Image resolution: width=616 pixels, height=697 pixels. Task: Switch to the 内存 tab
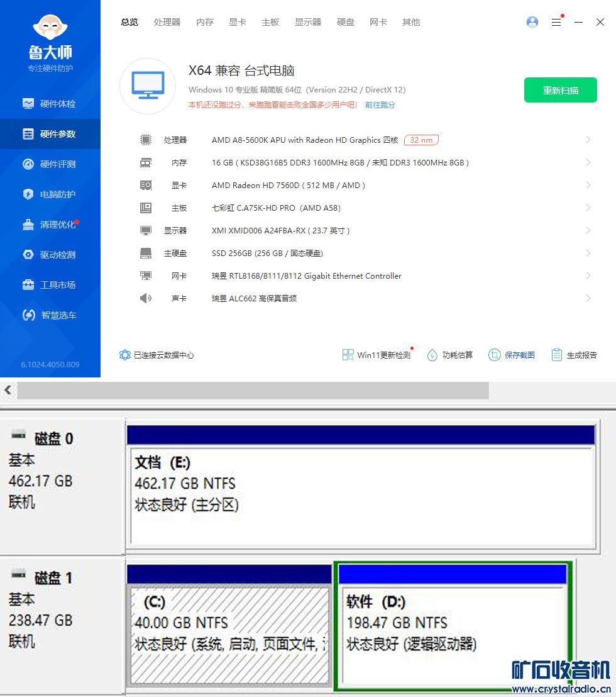click(205, 22)
